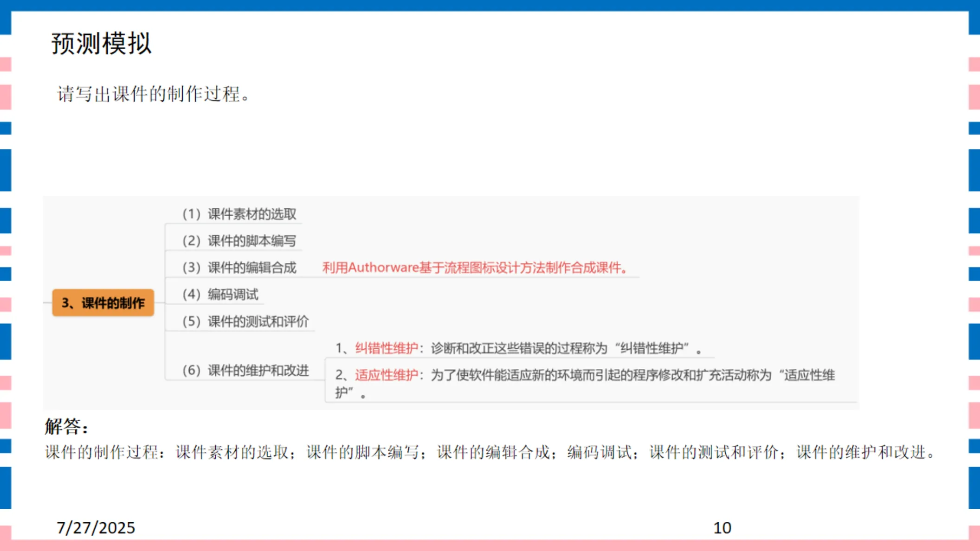Image resolution: width=980 pixels, height=551 pixels.
Task: Click the orange node 3、课件的制作
Action: [x=103, y=303]
